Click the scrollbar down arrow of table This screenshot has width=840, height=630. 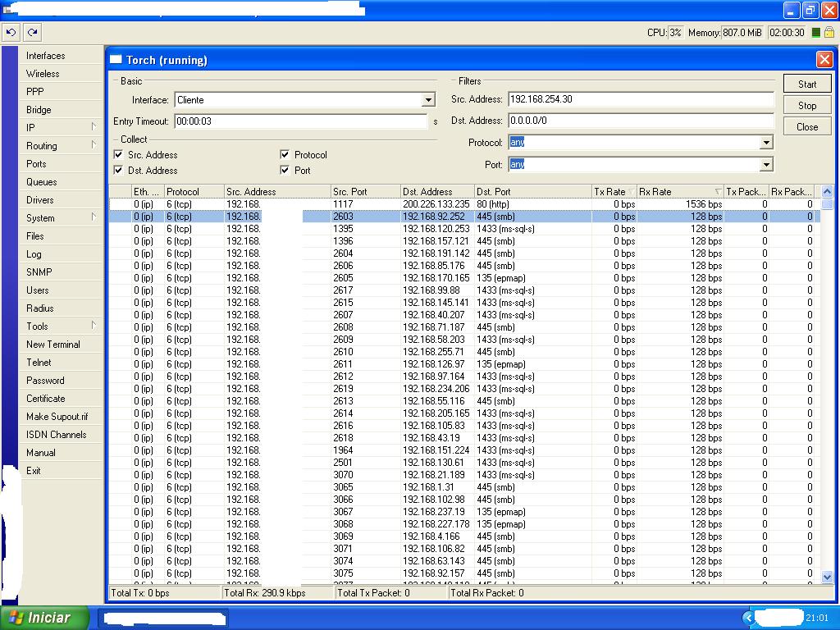827,577
